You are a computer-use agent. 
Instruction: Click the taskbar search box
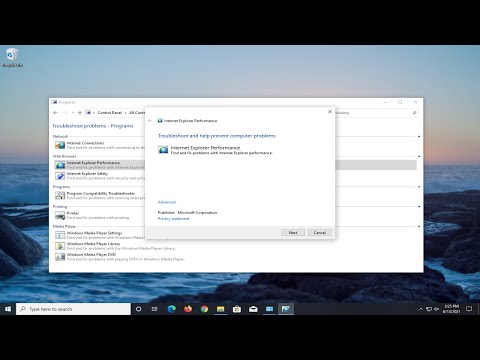[x=73, y=309]
